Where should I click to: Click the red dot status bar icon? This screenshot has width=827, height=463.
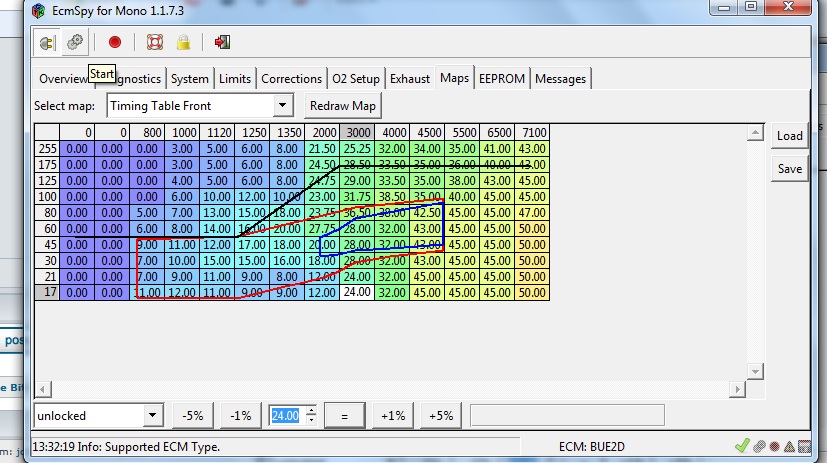[774, 447]
